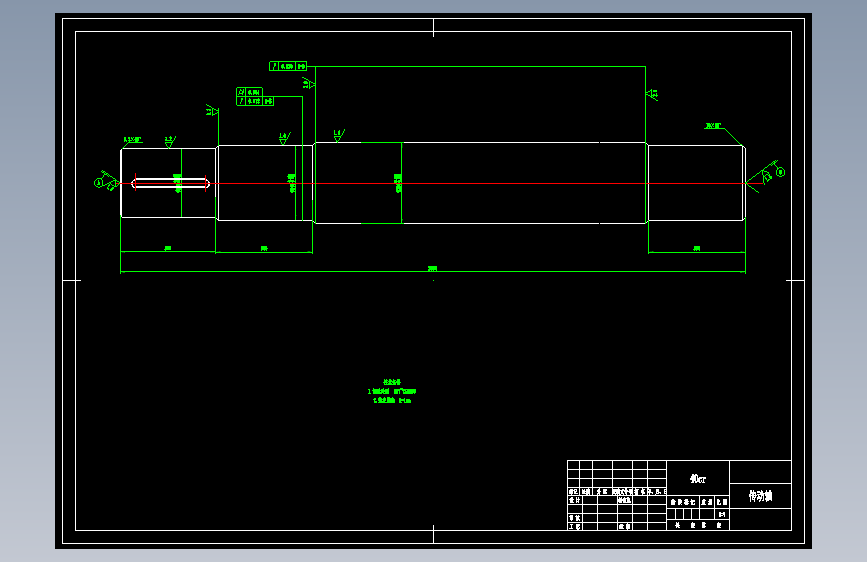
Task: Click the topmost runout tolerance frame
Action: coord(288,66)
